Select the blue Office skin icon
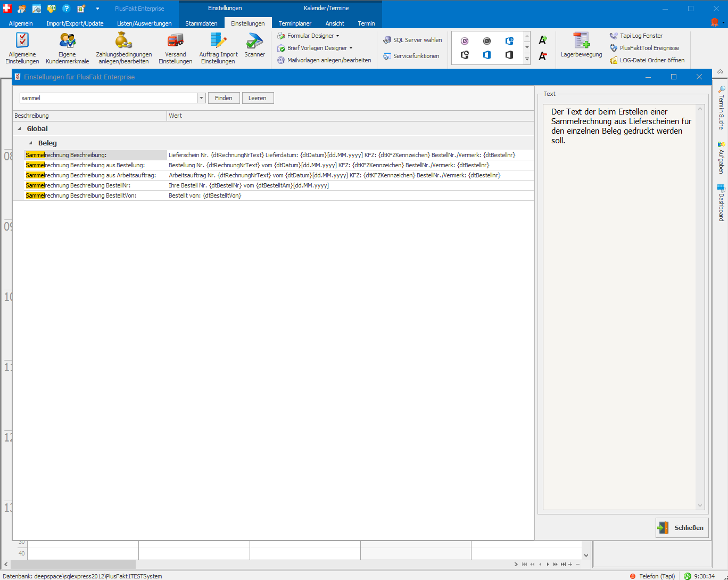The width and height of the screenshot is (728, 580). click(x=487, y=55)
